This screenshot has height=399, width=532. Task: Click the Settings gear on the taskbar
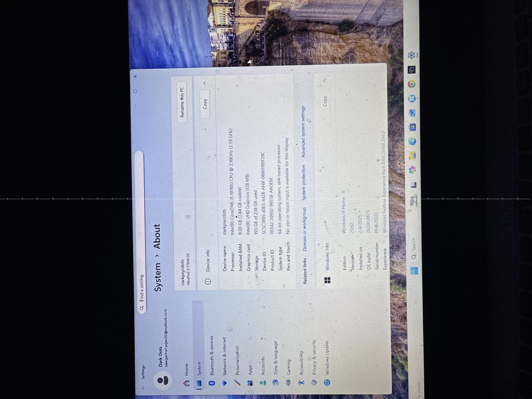[x=412, y=55]
